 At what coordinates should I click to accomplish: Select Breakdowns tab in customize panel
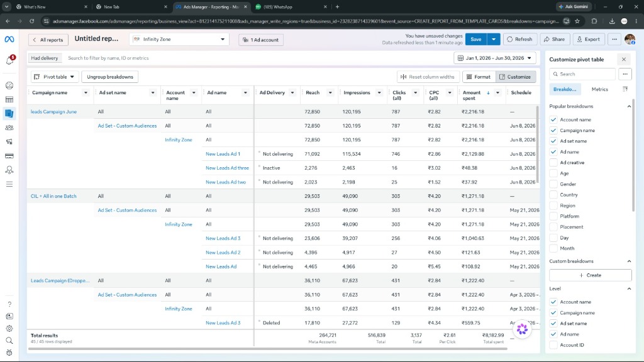pos(565,89)
